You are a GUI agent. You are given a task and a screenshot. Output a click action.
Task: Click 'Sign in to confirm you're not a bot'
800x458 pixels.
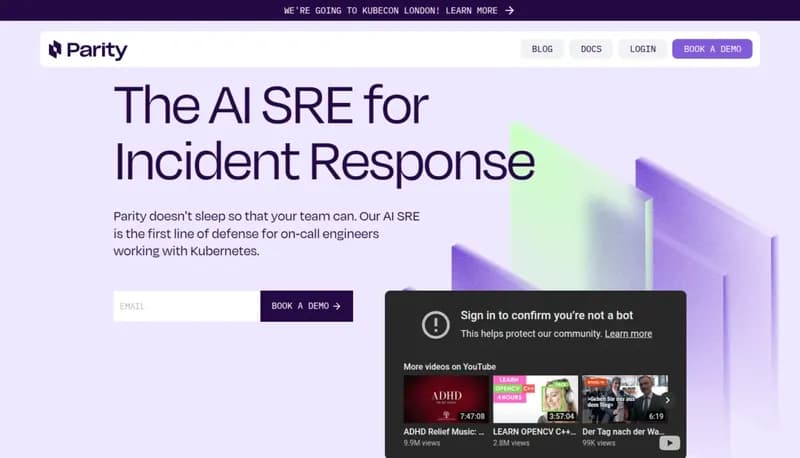click(546, 315)
